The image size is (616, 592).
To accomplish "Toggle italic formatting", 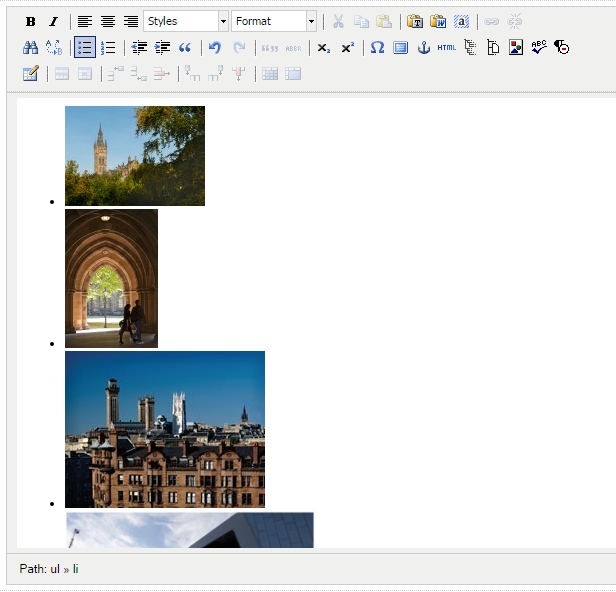I will 53,21.
